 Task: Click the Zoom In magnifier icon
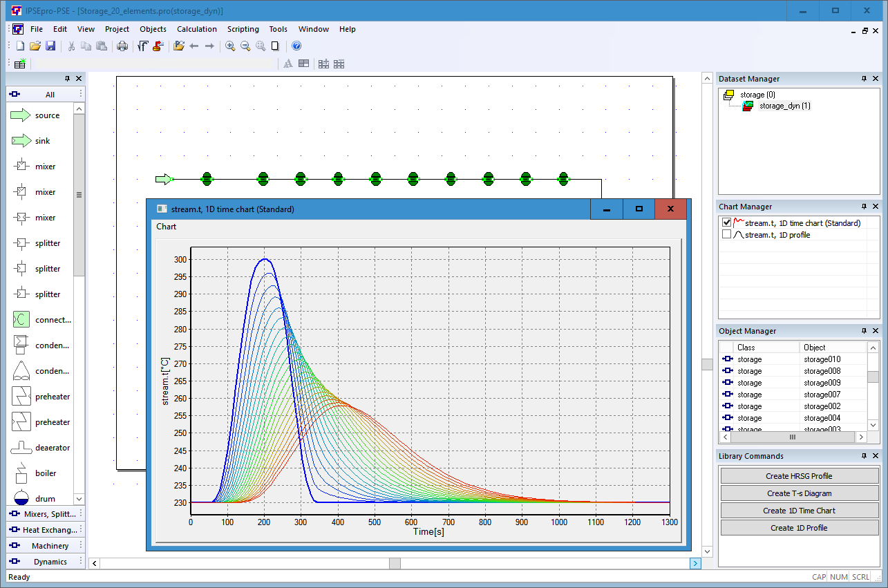230,46
